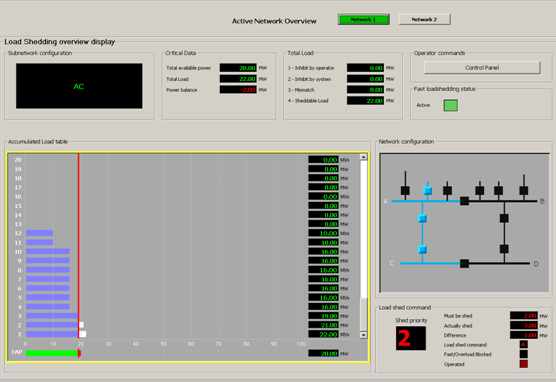Click scroll up arrow in Accumulated Load table

363,157
